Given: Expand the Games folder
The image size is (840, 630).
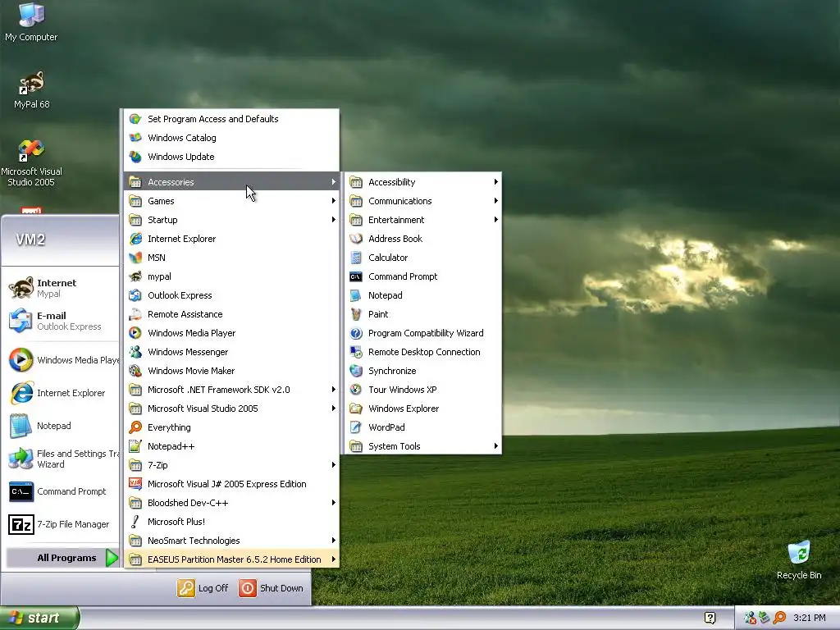Looking at the screenshot, I should 231,201.
